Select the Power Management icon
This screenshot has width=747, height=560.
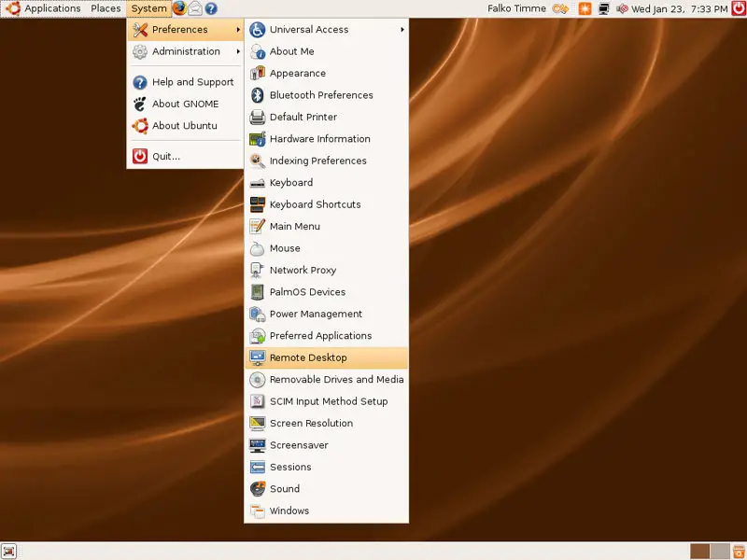258,315
